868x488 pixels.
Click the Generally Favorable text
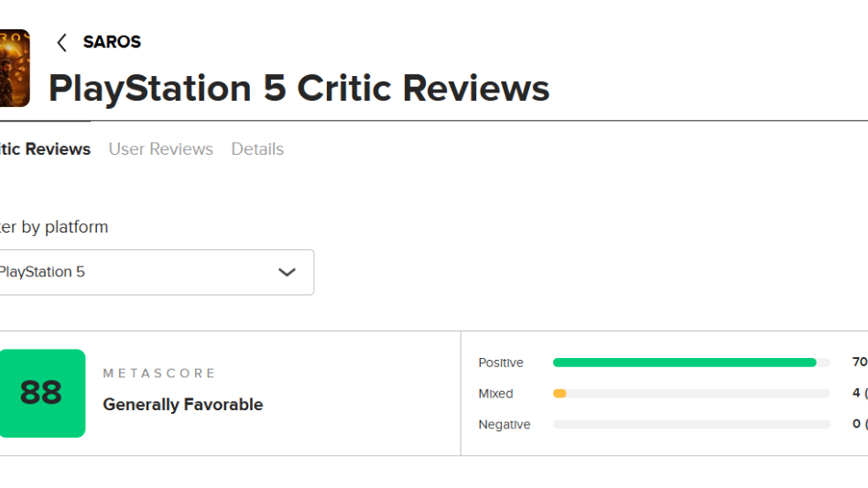tap(183, 405)
